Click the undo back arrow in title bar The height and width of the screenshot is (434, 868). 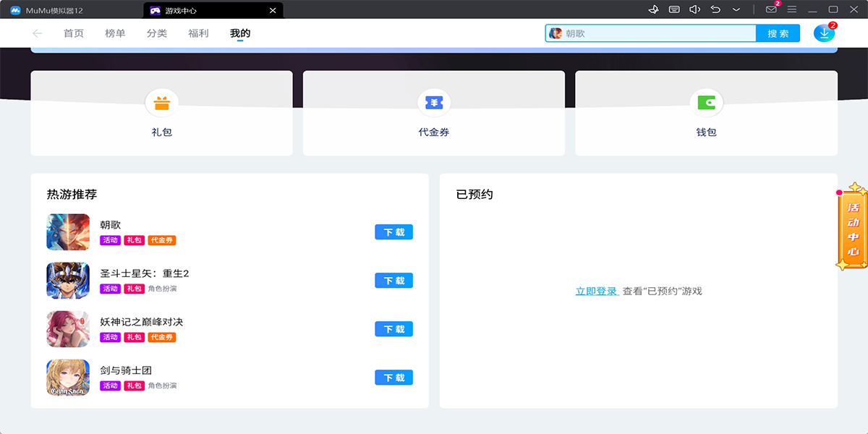pos(715,9)
